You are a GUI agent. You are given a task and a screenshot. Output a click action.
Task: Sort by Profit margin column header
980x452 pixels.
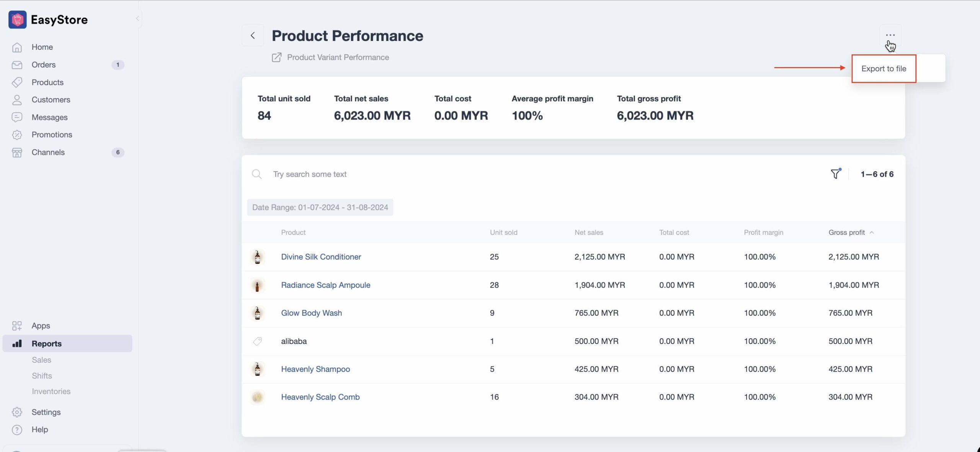pyautogui.click(x=763, y=233)
